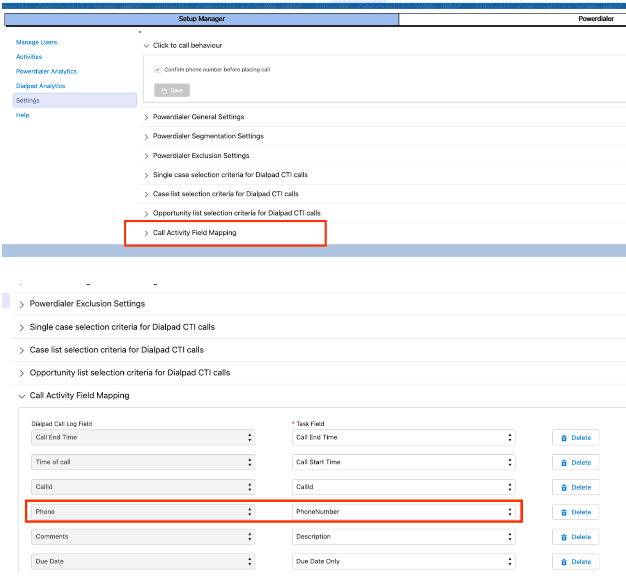Viewport: 626px width, 583px height.
Task: Open Time of call Dialpad field dropdown
Action: click(143, 462)
